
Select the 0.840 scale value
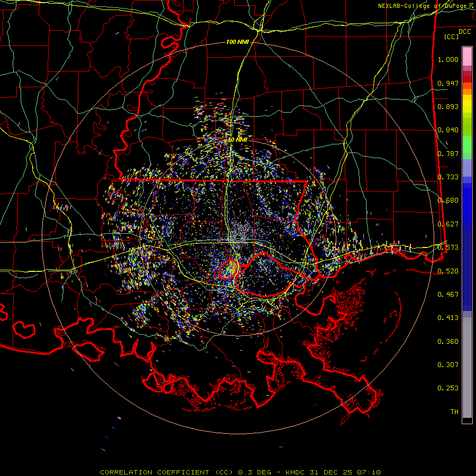pyautogui.click(x=448, y=130)
